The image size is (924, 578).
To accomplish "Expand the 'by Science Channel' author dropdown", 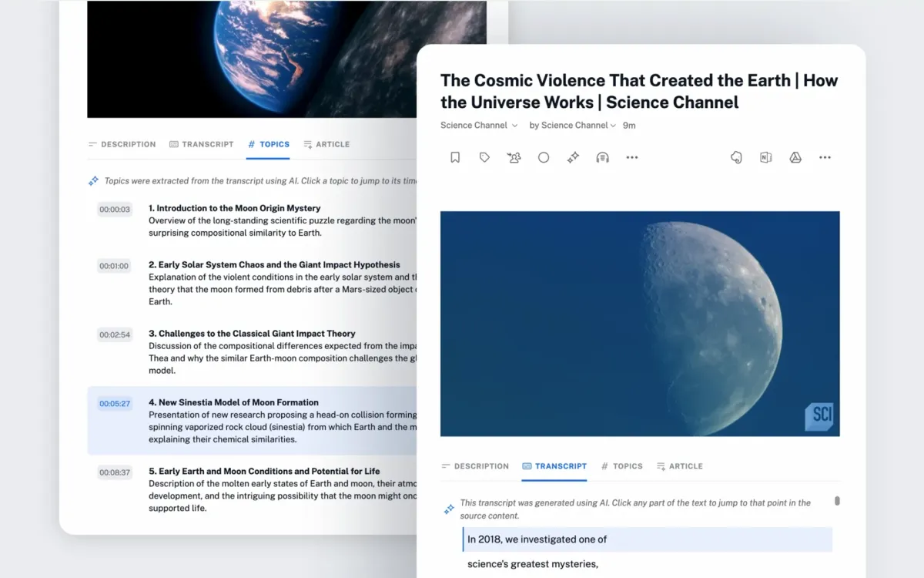I will coord(573,125).
